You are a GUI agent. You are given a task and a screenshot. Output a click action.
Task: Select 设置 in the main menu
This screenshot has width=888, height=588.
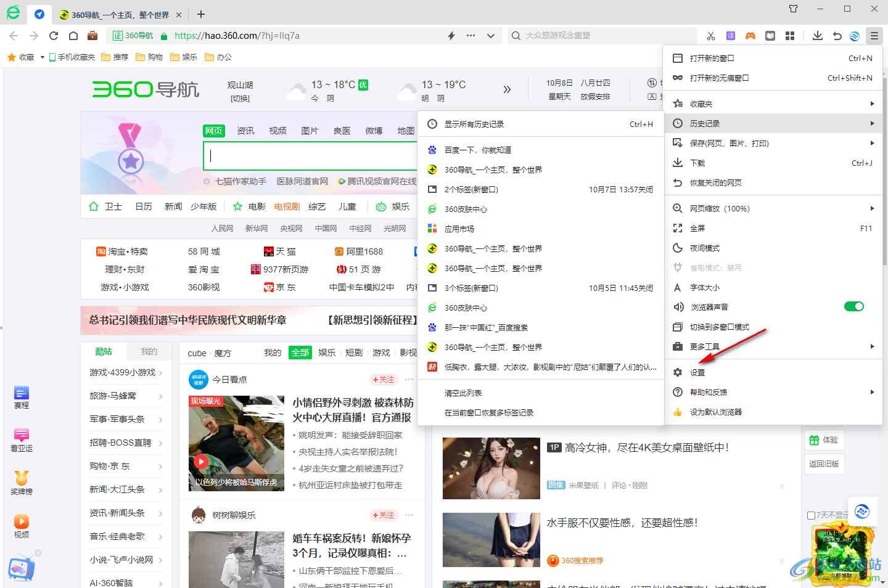coord(773,372)
